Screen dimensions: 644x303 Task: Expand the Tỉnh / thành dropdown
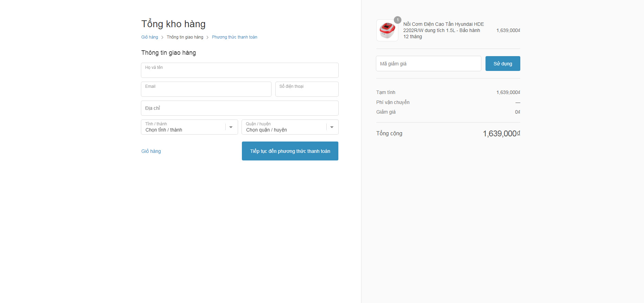(189, 127)
